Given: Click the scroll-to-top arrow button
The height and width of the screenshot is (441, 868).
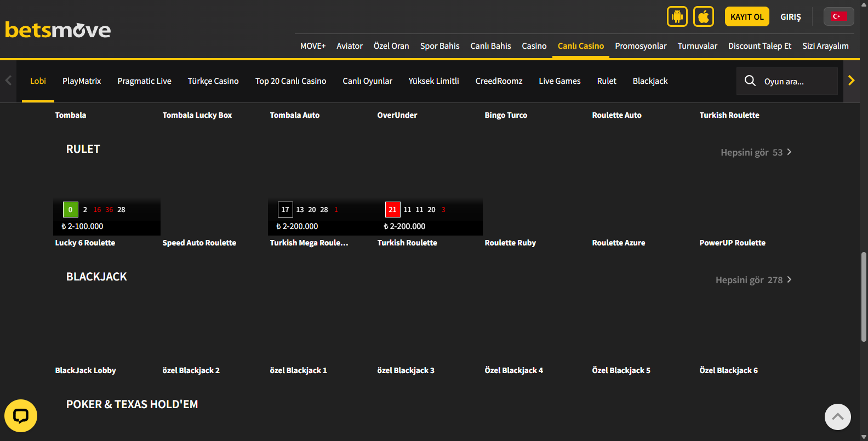Looking at the screenshot, I should coord(837,417).
